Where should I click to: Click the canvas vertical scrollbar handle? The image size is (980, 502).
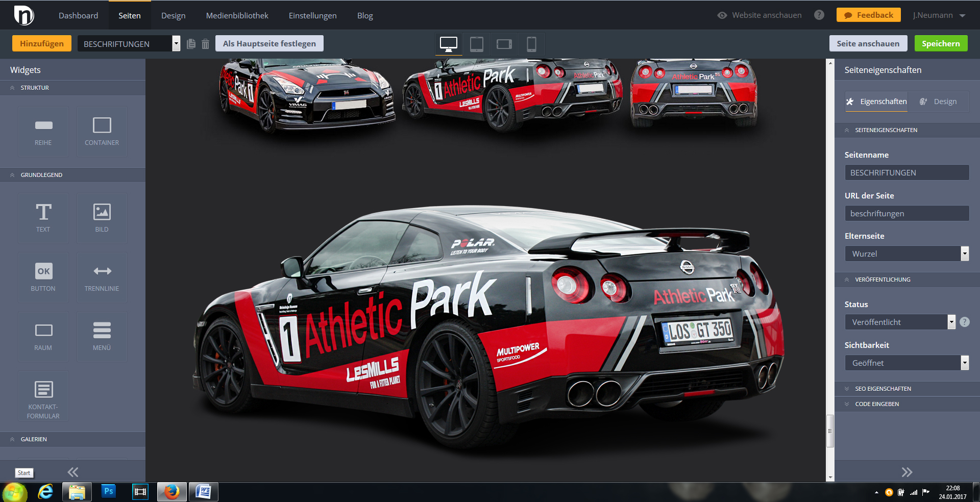pos(830,431)
